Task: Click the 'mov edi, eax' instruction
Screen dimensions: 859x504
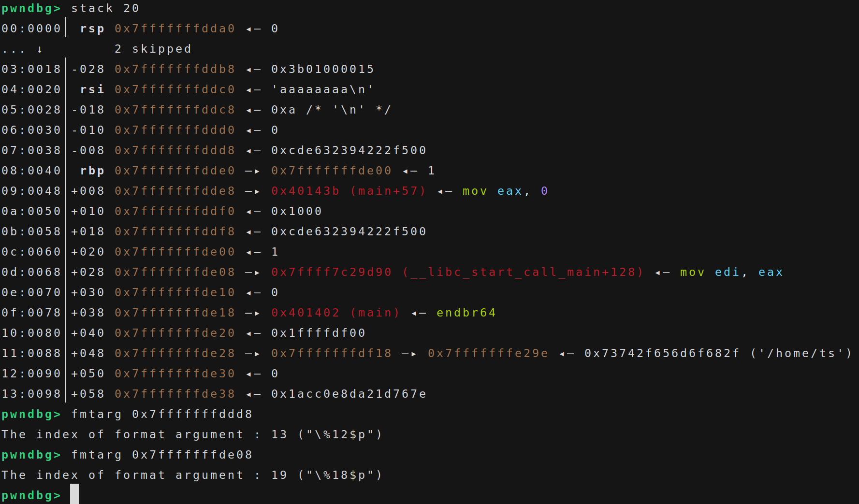Action: (731, 273)
